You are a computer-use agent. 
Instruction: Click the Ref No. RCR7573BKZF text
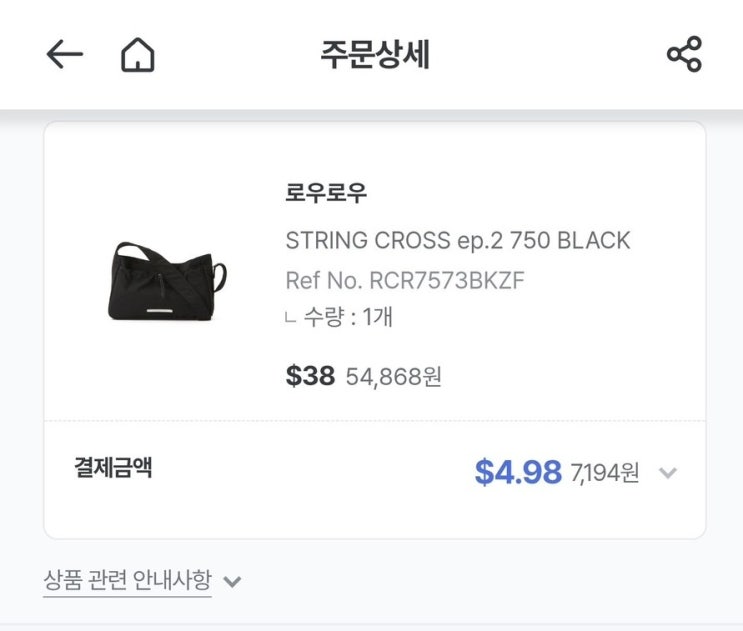click(x=405, y=280)
